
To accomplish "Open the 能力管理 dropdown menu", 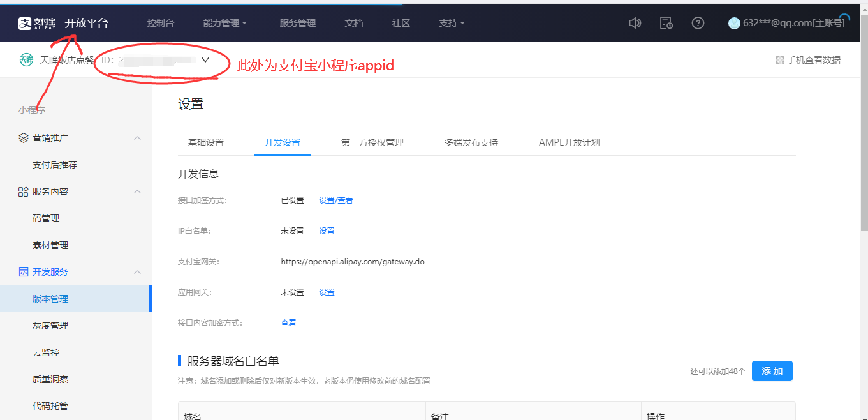I will click(225, 23).
